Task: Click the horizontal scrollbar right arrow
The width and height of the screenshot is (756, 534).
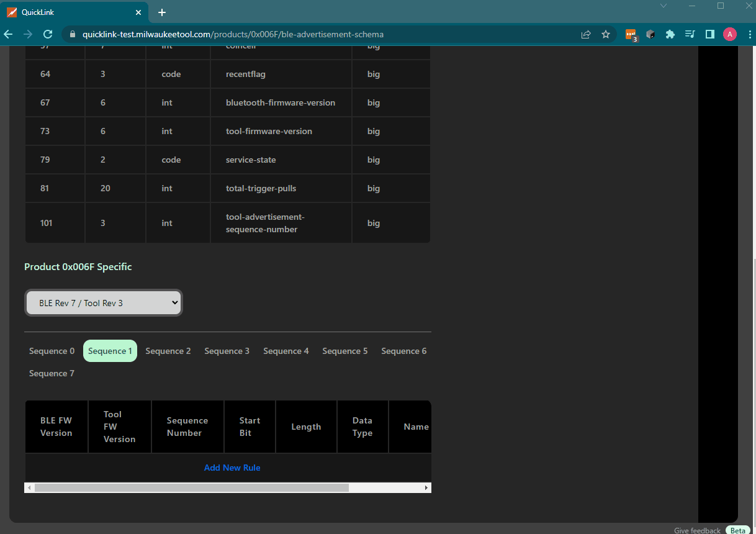Action: click(426, 488)
